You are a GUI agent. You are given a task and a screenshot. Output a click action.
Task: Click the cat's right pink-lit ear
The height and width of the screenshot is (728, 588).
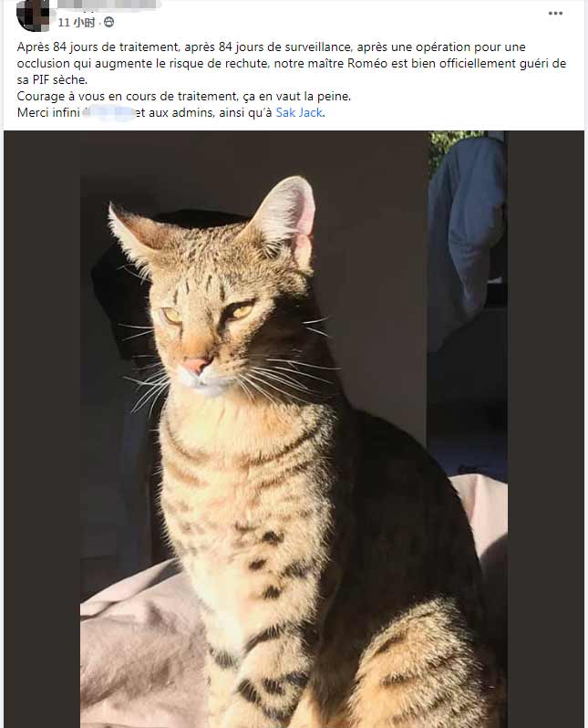(x=289, y=213)
